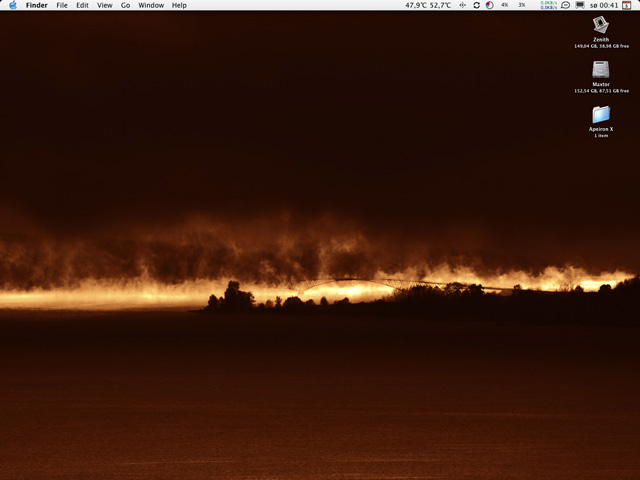
Task: Open the File menu
Action: click(62, 5)
